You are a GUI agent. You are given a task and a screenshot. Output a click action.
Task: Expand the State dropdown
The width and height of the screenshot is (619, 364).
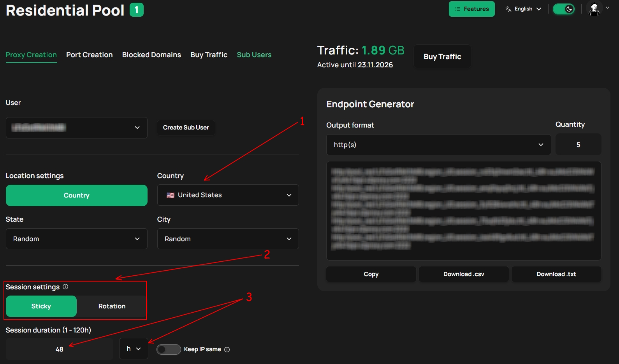click(x=77, y=239)
